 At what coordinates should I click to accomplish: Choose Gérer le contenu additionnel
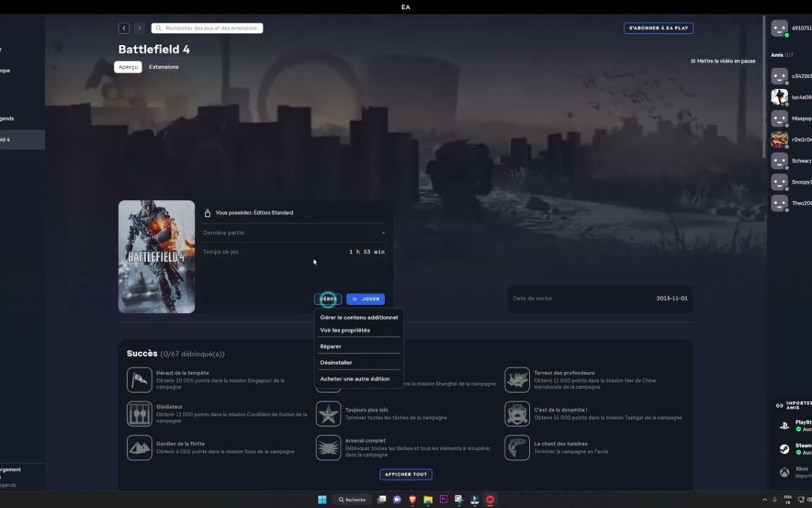(359, 318)
